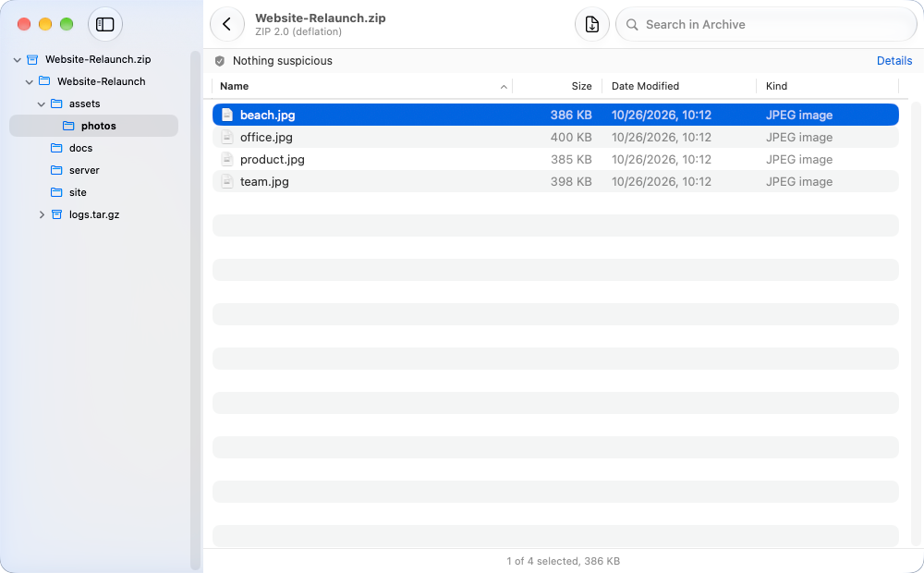This screenshot has height=573, width=924.
Task: Click the team.jpg file icon
Action: point(227,181)
